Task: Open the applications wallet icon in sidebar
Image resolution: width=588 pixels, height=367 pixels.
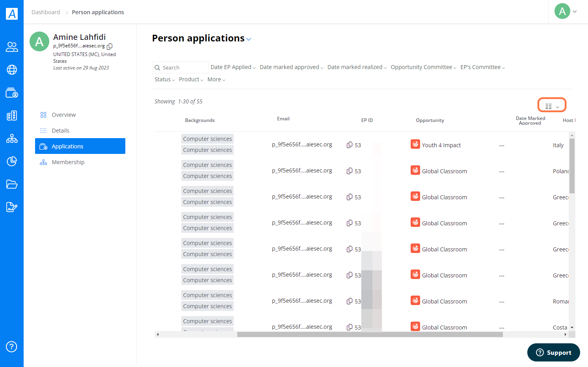Action: [12, 93]
